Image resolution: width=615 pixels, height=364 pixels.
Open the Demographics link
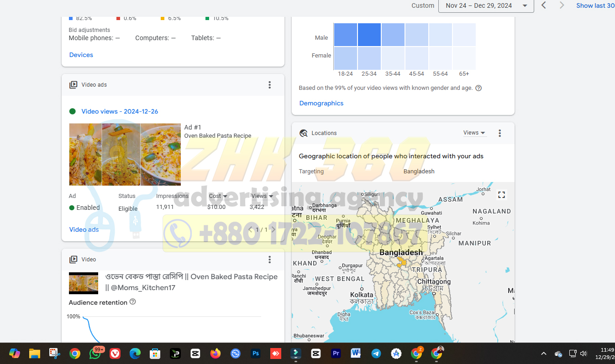tap(321, 103)
